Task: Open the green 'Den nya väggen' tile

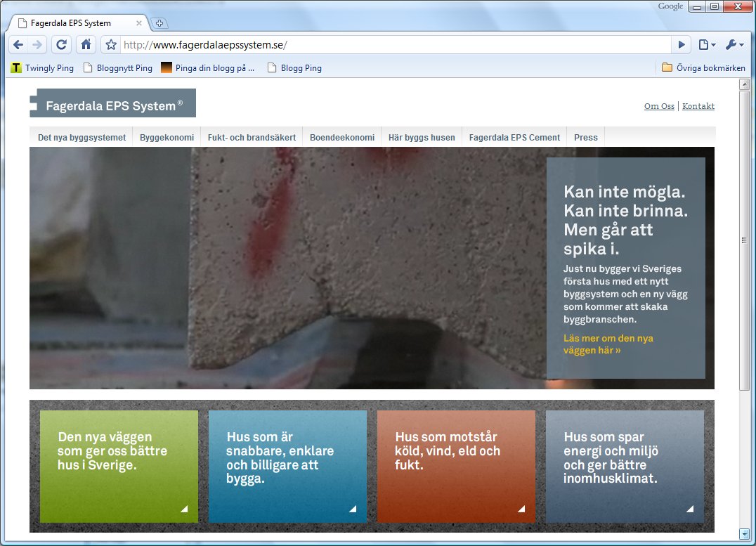Action: (x=119, y=467)
